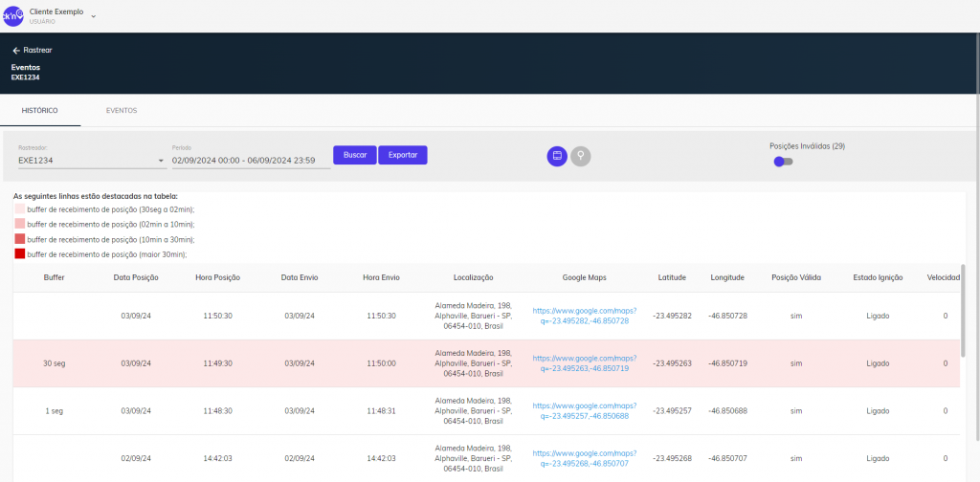Click the Exportar button
The height and width of the screenshot is (482, 980).
point(403,155)
